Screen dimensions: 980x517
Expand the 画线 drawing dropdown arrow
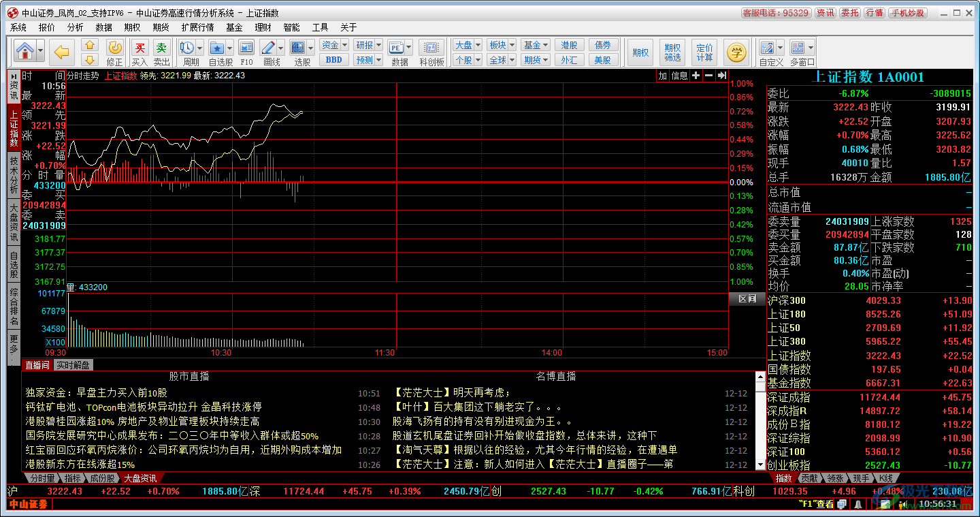click(x=280, y=48)
